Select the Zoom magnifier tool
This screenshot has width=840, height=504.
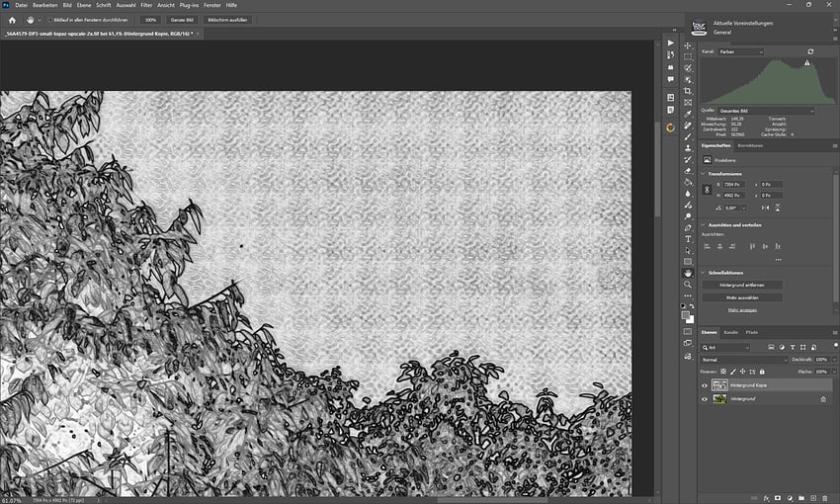[688, 285]
